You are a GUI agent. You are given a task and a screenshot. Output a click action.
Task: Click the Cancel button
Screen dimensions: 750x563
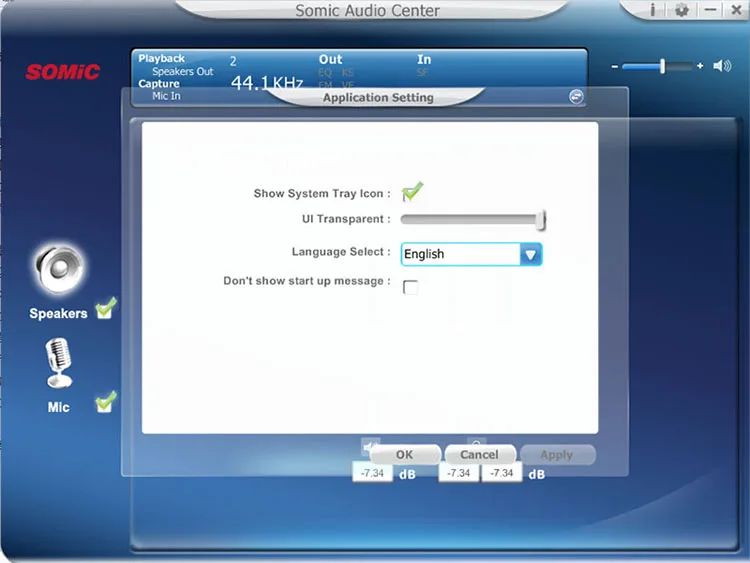(480, 454)
